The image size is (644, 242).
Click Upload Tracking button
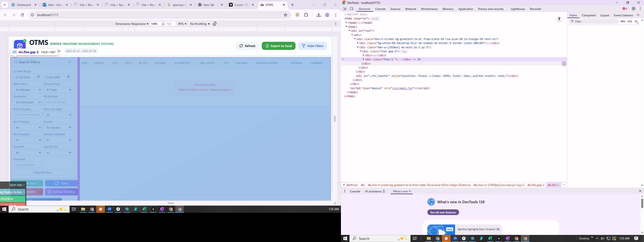(62, 192)
